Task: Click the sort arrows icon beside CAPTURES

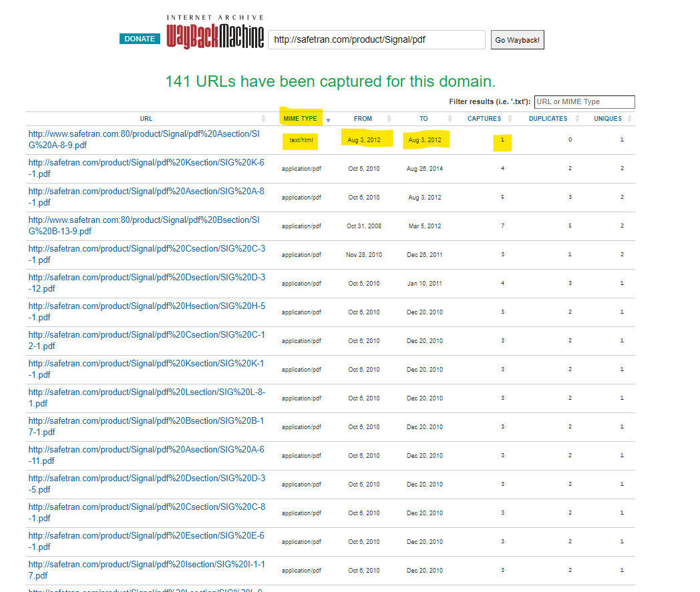Action: (510, 119)
